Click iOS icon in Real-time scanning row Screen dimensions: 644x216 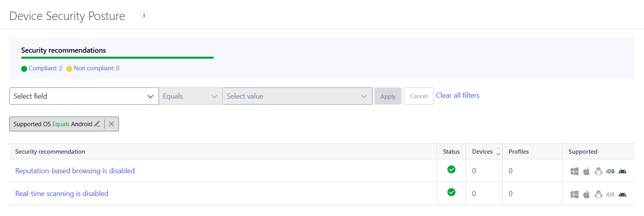[610, 194]
